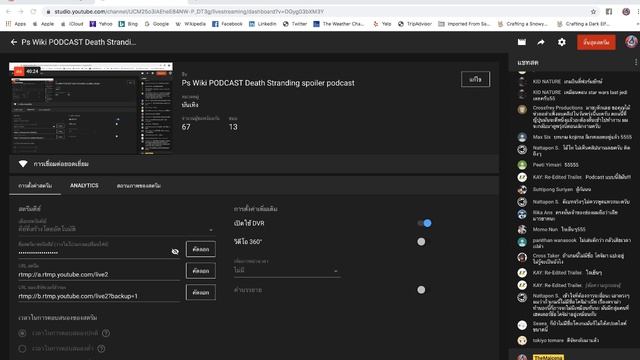Screen dimensions: 640x360
Task: Open stream settings gear icon
Action: pyautogui.click(x=562, y=42)
